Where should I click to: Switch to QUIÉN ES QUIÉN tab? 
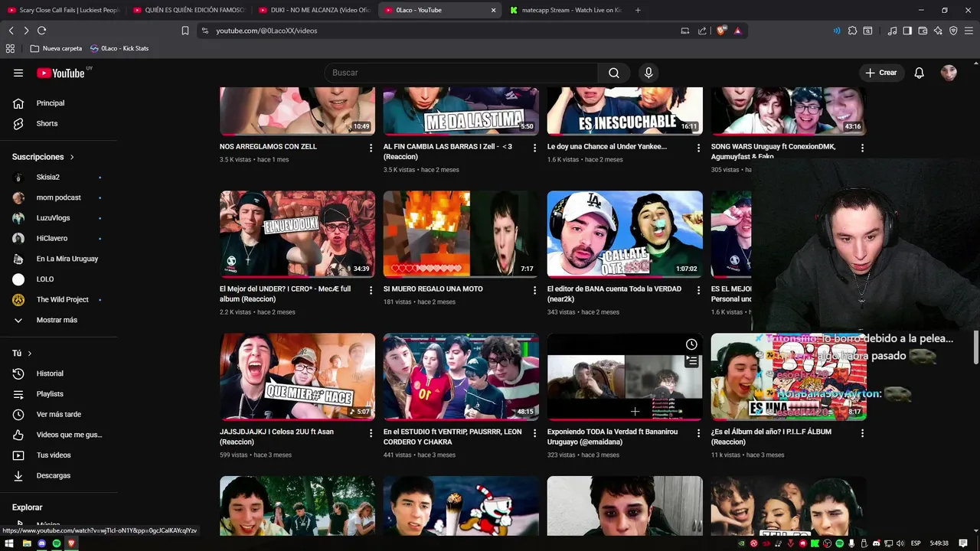tap(189, 10)
